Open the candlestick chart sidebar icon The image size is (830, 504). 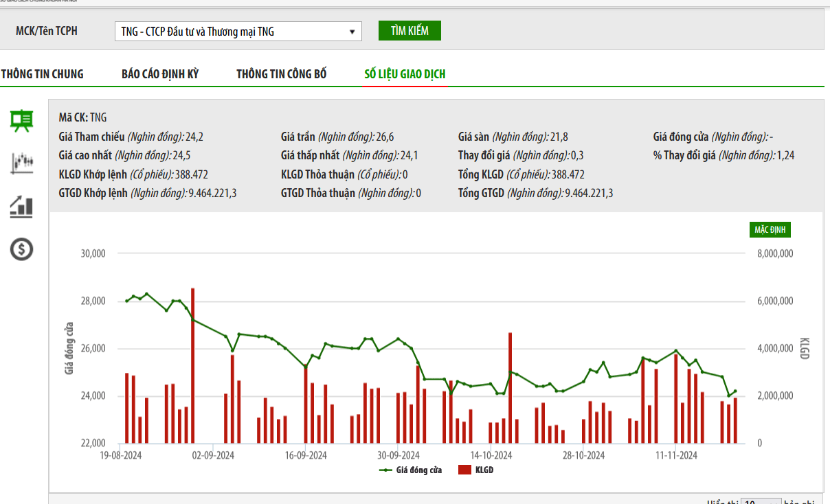(x=21, y=163)
